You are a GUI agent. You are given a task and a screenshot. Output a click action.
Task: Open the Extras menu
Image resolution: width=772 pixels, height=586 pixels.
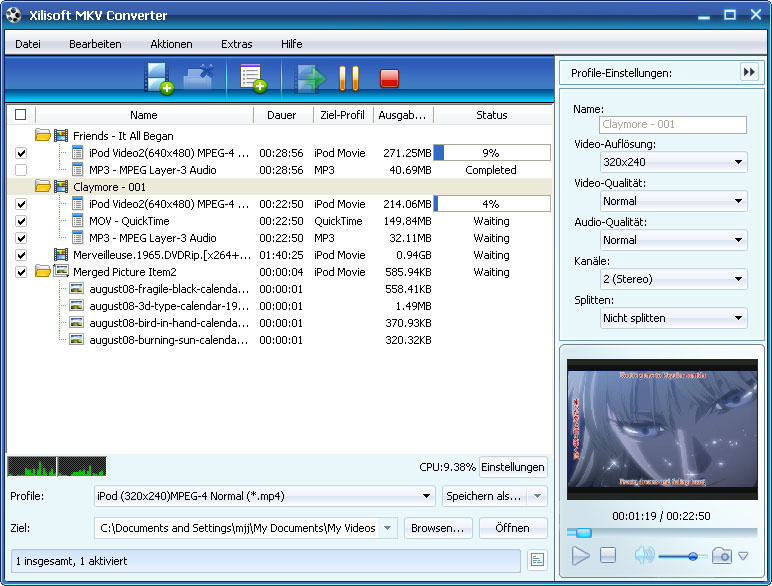point(237,44)
